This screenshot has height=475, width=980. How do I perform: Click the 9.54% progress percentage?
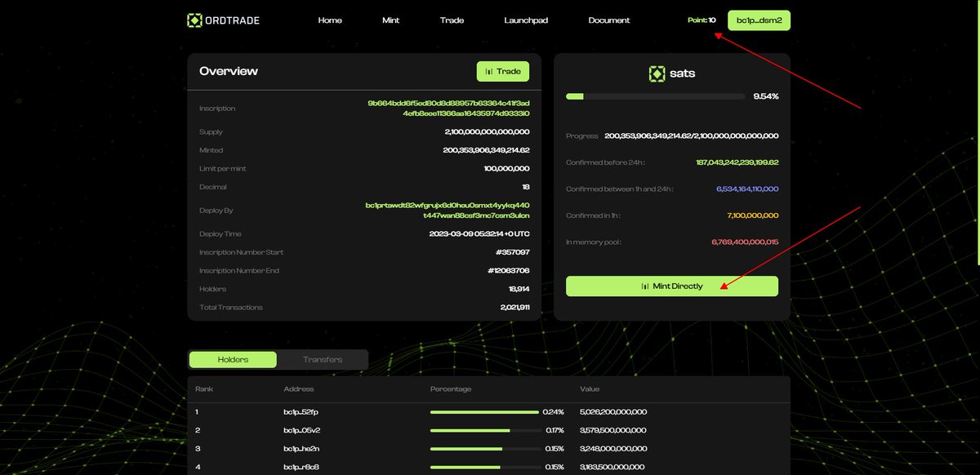pos(766,96)
